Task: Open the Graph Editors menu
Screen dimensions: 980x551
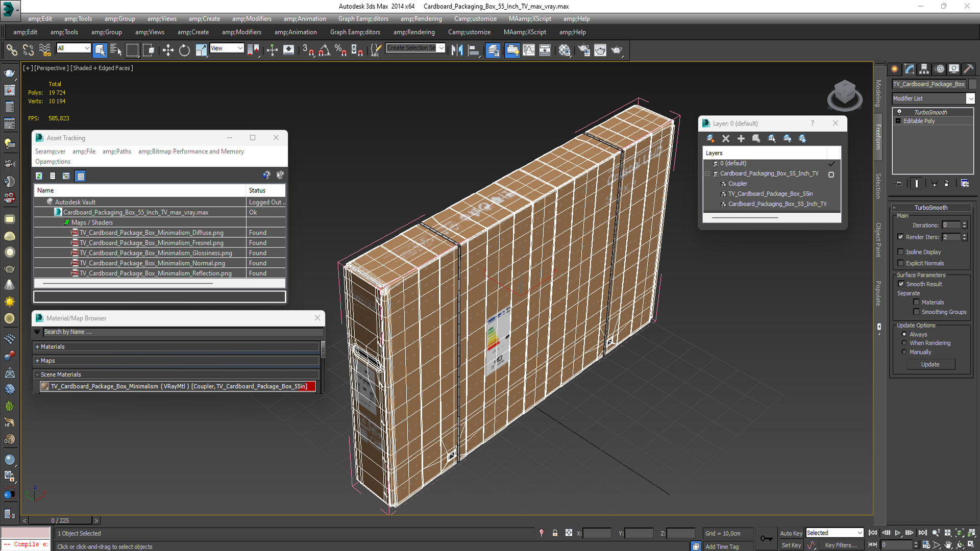Action: click(x=363, y=19)
